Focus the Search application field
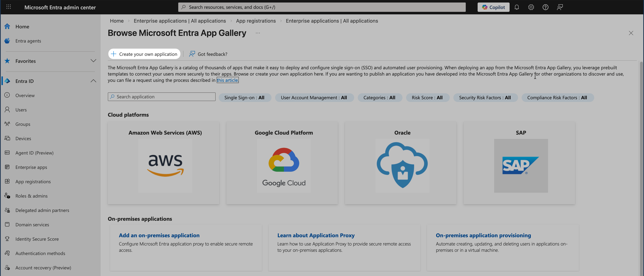Viewport: 644px width, 276px height. point(162,97)
